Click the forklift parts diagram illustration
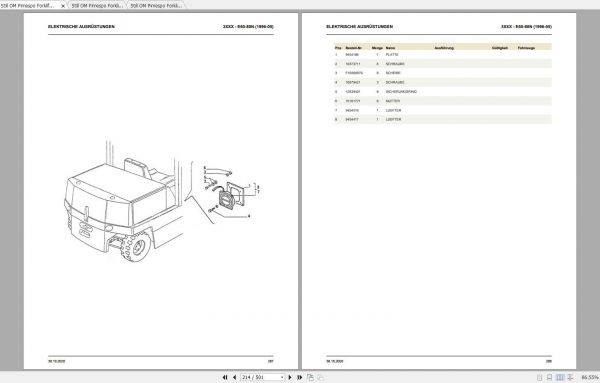The image size is (600, 383). click(x=162, y=201)
